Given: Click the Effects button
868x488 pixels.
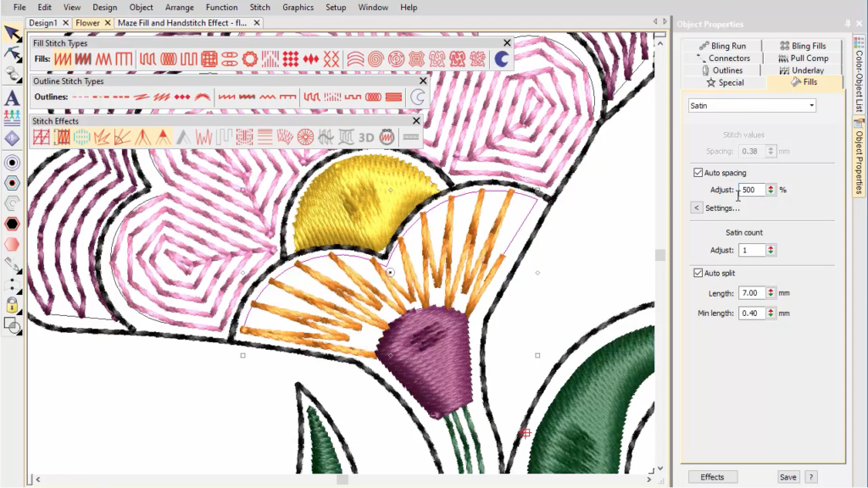Looking at the screenshot, I should [712, 477].
